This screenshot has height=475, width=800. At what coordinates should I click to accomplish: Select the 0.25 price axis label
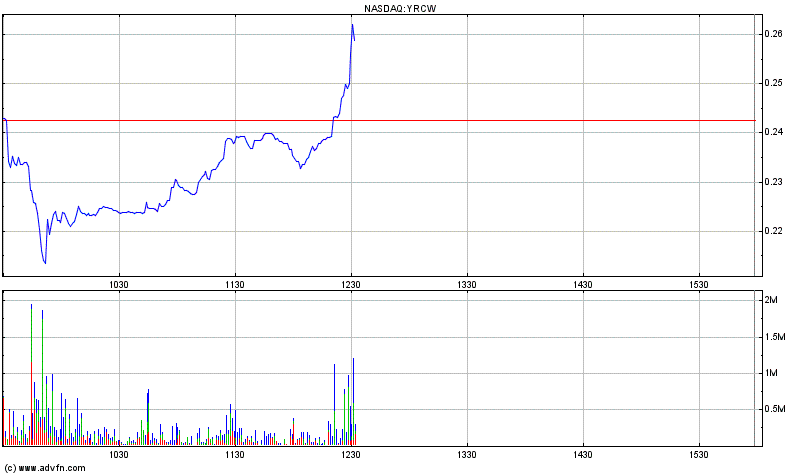[773, 83]
